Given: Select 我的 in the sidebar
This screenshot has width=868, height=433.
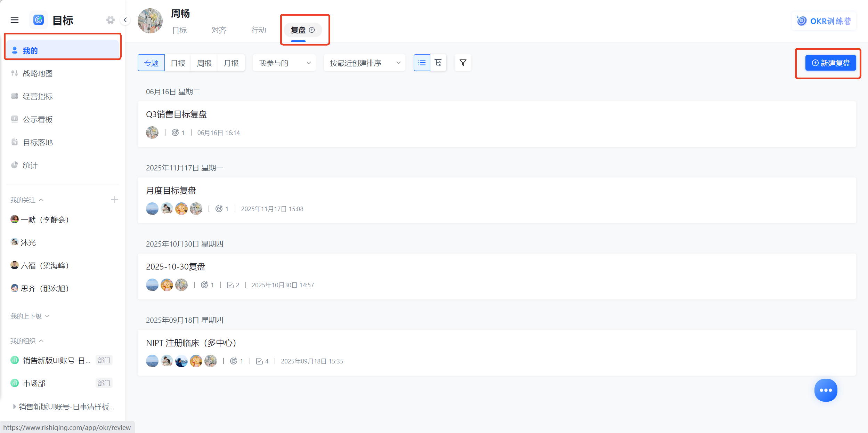Looking at the screenshot, I should pos(63,50).
